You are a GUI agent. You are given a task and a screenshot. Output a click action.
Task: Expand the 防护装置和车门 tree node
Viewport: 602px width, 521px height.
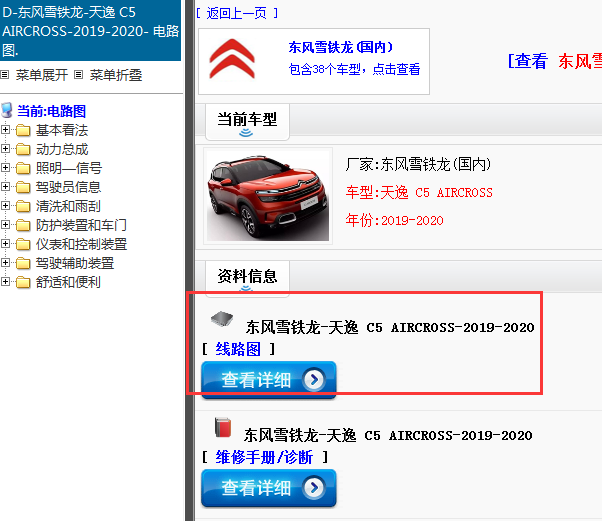coord(5,225)
